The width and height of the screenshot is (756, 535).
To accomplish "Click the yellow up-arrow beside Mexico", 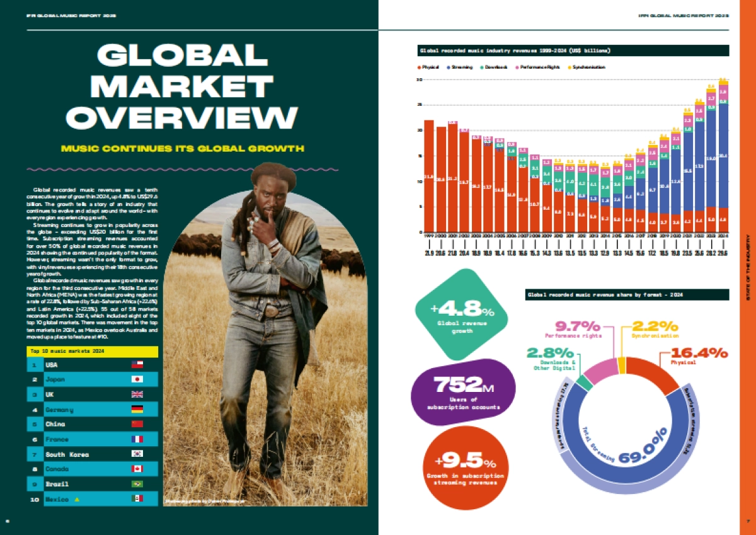I will (77, 500).
